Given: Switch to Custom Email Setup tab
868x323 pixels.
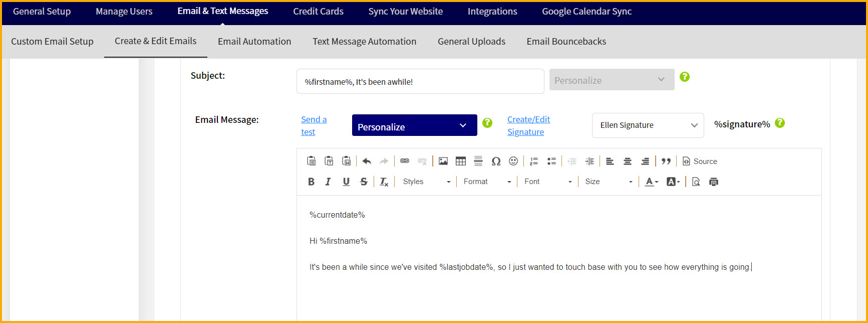Looking at the screenshot, I should 52,42.
